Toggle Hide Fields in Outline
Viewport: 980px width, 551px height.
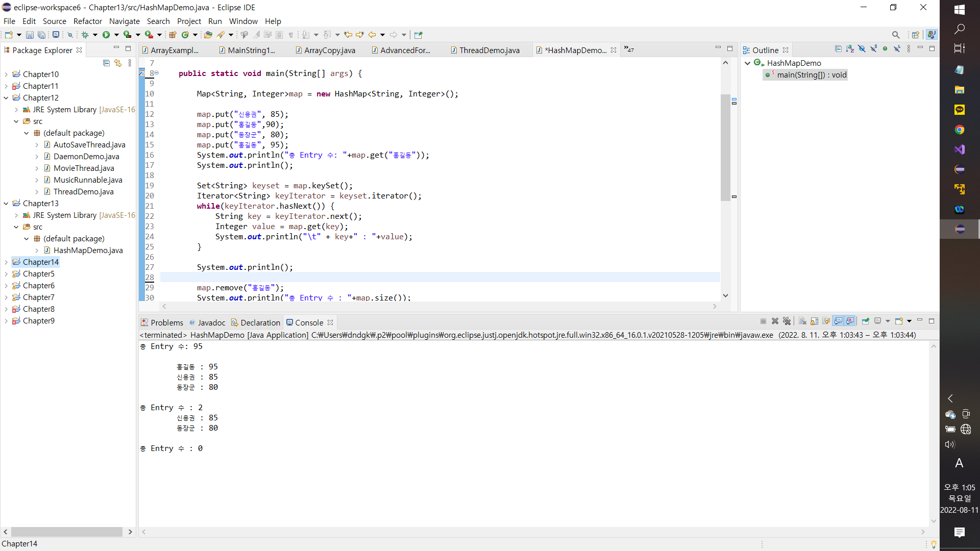pyautogui.click(x=862, y=49)
